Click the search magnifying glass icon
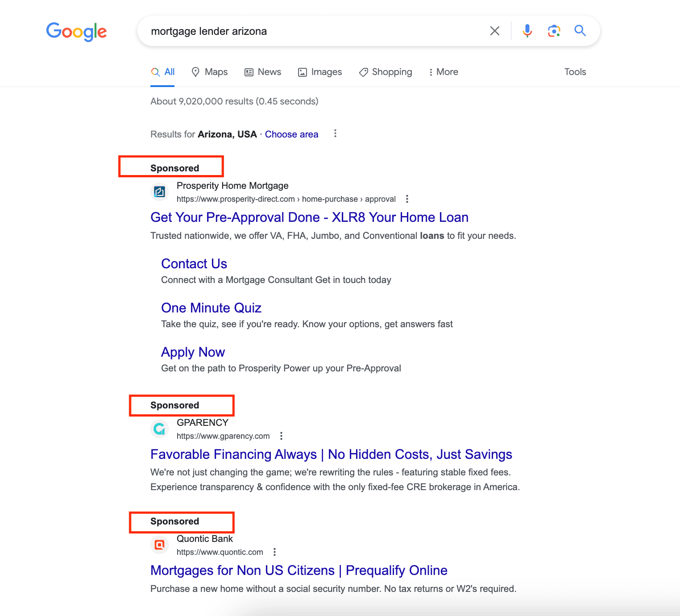Viewport: 680px width, 616px height. tap(580, 31)
